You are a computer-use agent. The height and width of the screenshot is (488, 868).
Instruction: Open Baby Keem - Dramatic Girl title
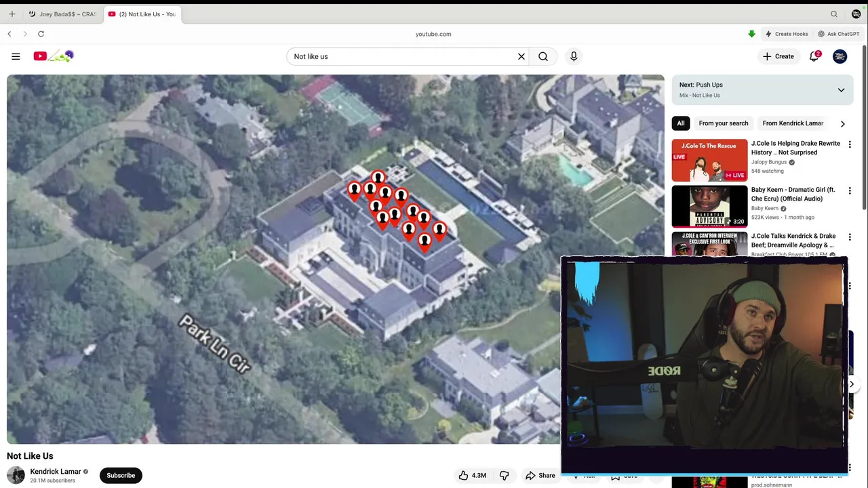pyautogui.click(x=793, y=194)
